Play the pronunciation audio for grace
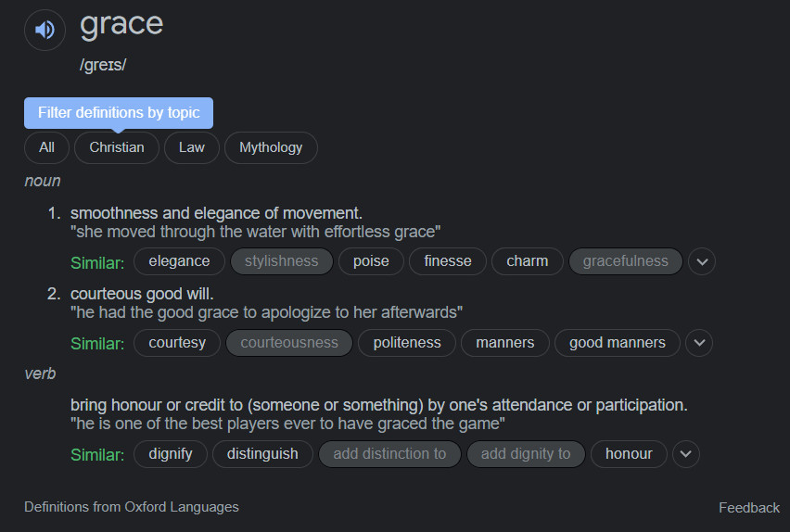 (45, 30)
